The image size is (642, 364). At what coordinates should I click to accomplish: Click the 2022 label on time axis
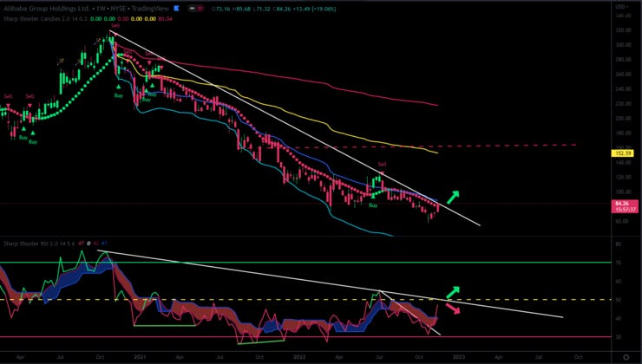point(299,357)
